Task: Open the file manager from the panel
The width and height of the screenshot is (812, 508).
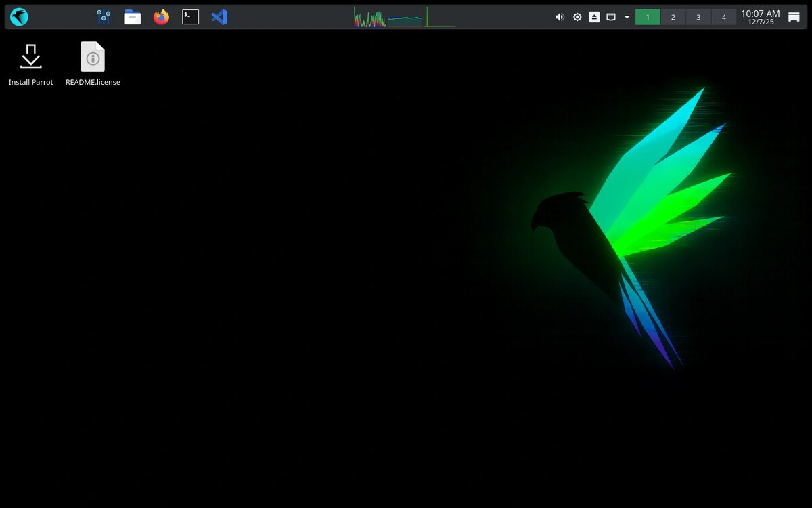Action: pos(132,17)
